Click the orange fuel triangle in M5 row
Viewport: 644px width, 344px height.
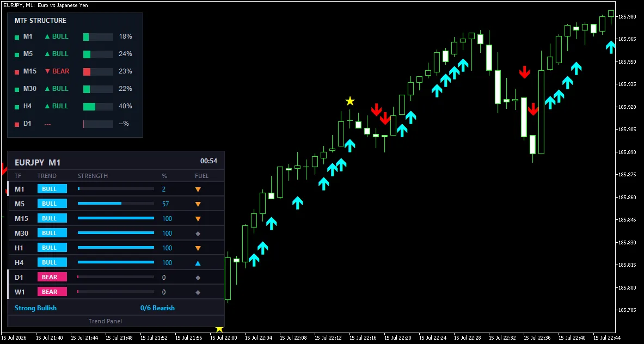[198, 204]
